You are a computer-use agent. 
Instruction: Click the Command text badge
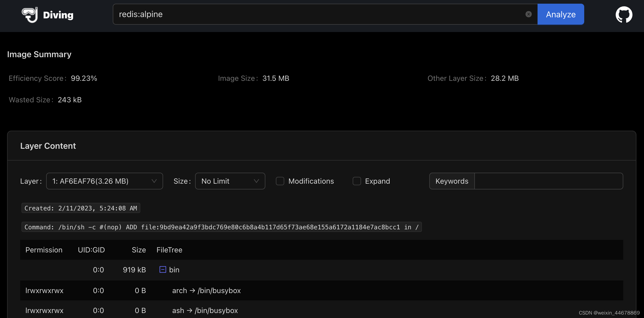[221, 227]
